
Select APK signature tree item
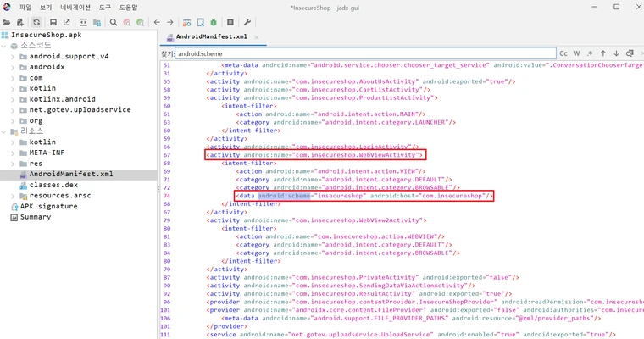tap(48, 206)
